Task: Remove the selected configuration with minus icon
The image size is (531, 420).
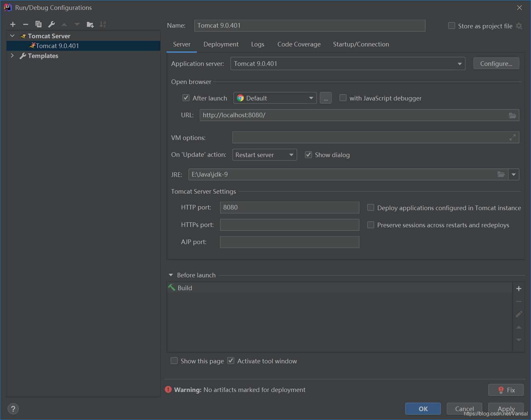Action: point(26,24)
